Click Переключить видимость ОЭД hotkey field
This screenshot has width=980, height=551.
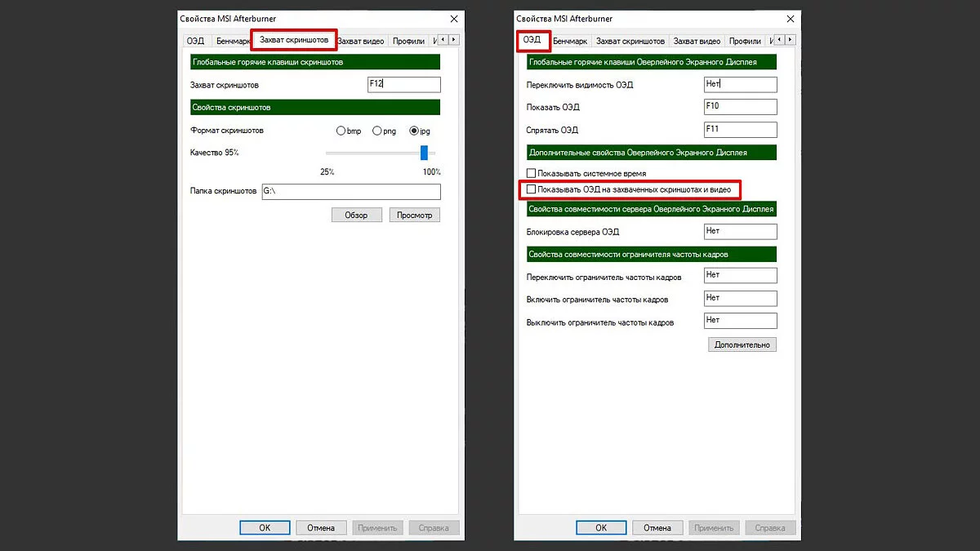click(x=740, y=84)
